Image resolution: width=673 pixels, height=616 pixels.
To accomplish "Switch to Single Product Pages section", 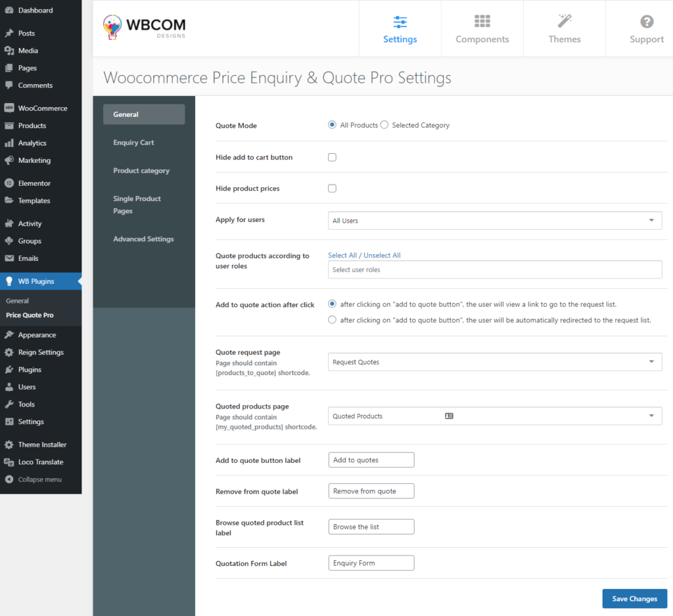I will [144, 205].
